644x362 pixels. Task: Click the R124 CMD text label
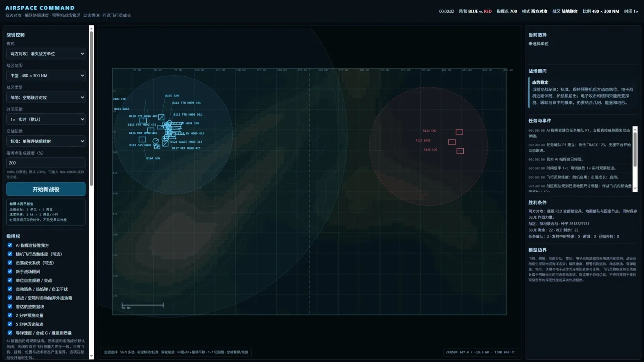coord(429,131)
